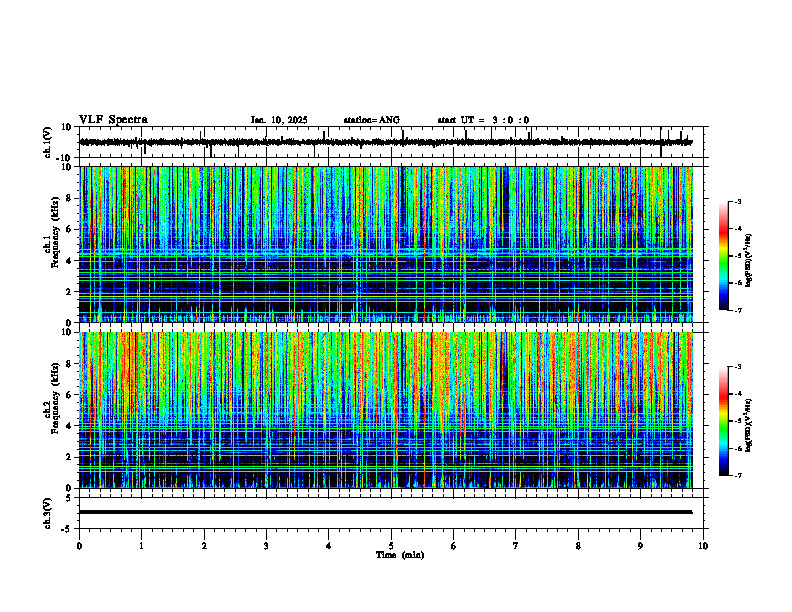The image size is (792, 612).
Task: Click the time axis tick label '0'
Action: [x=79, y=546]
